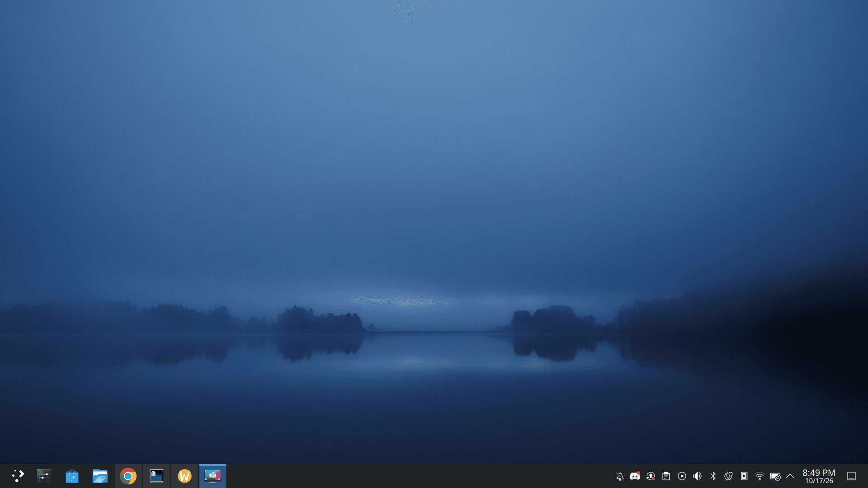Open the KDE application launcher

[x=18, y=476]
